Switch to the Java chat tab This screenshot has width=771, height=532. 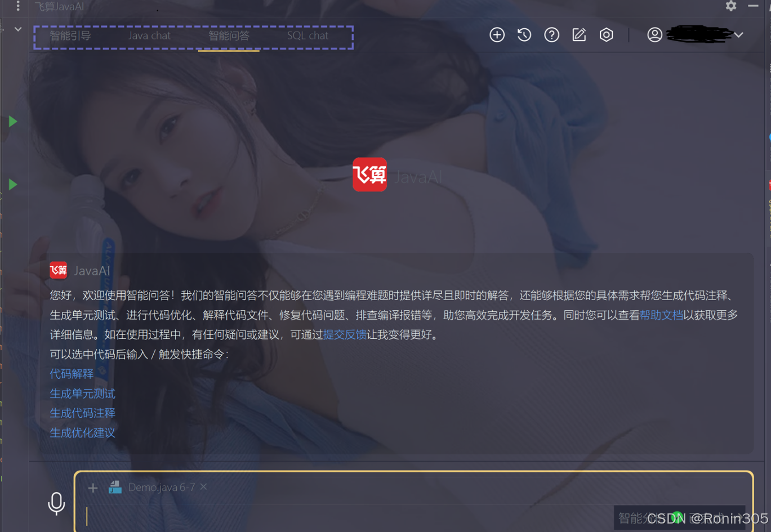[x=149, y=35]
